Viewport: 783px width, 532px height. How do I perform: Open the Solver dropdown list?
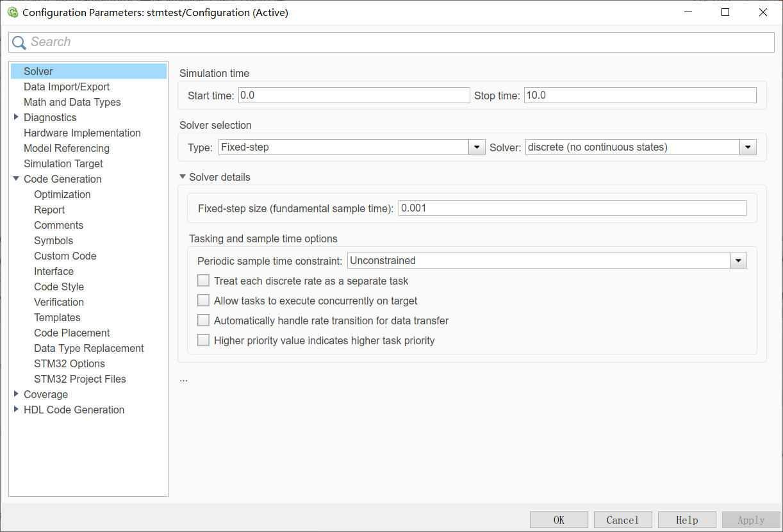coord(748,147)
